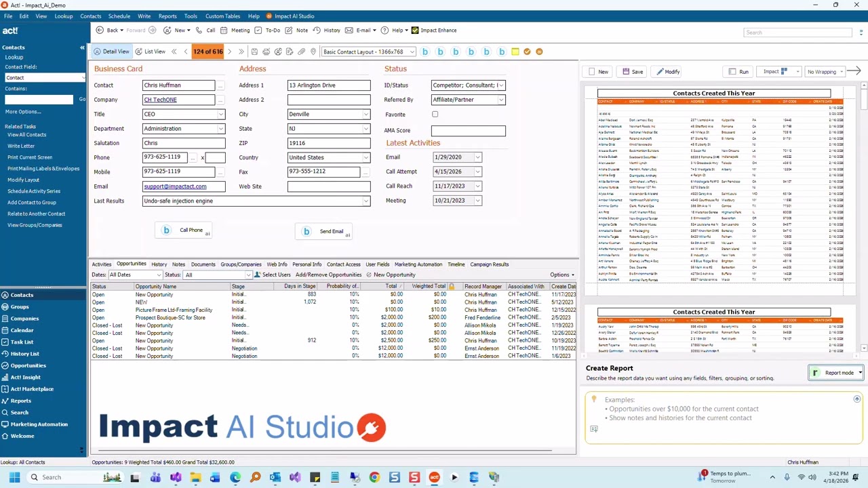Open the Calendar section in the sidebar
This screenshot has height=488, width=868.
pyautogui.click(x=22, y=330)
